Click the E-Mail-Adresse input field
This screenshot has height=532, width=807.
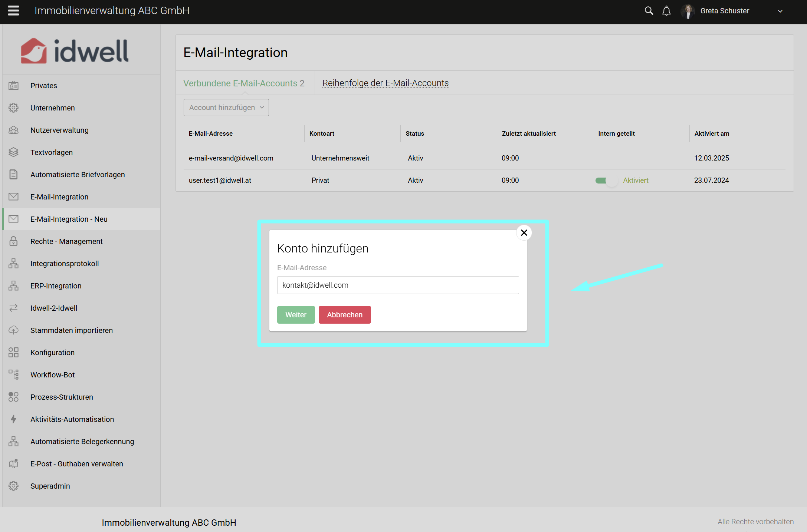click(x=398, y=285)
